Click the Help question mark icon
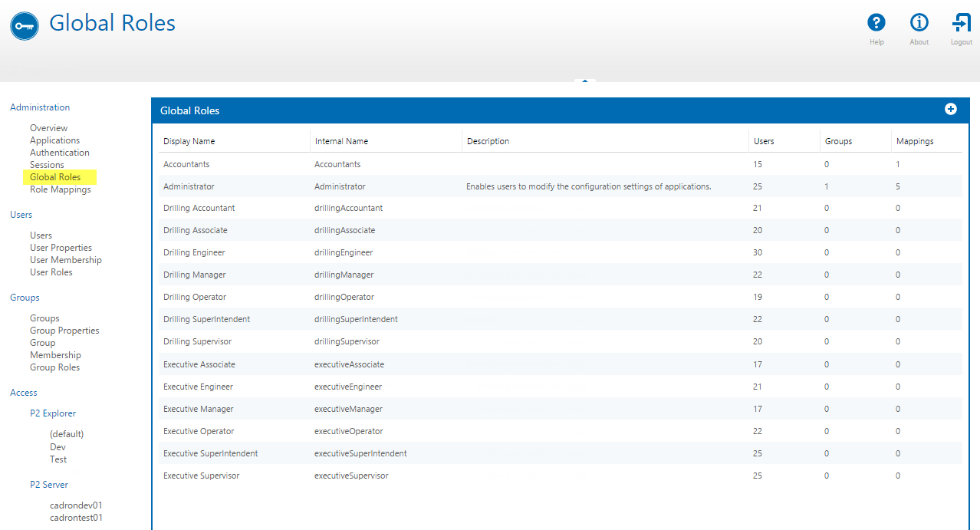The image size is (980, 530). 876,23
